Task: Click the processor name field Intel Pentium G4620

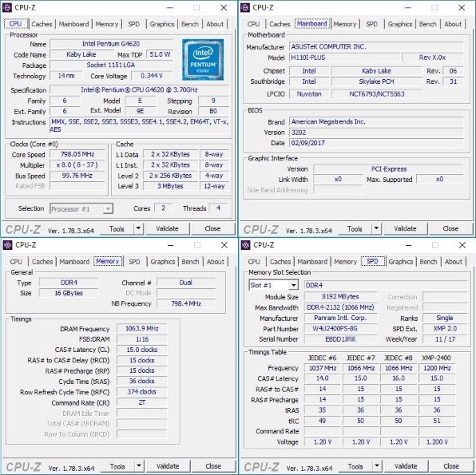Action: point(111,44)
